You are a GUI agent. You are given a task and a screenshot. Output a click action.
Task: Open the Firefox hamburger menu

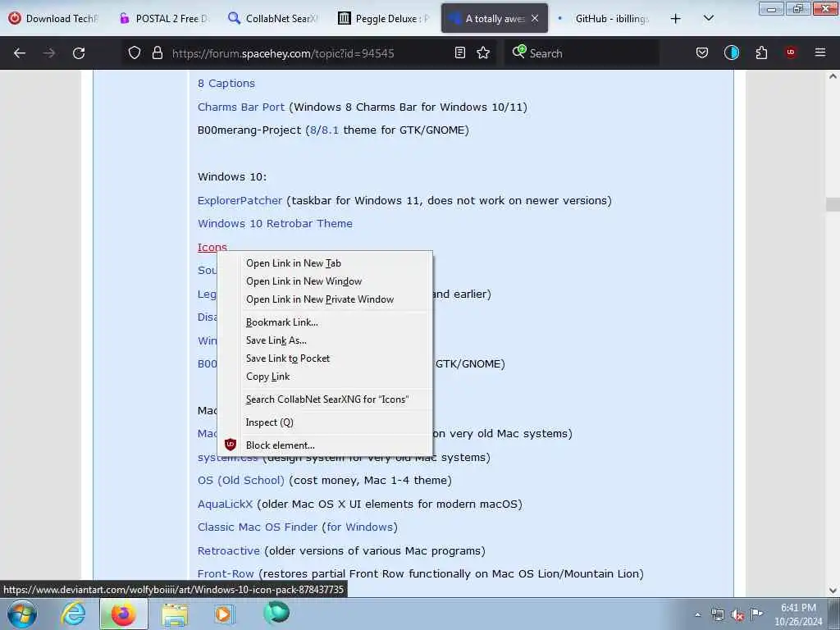click(819, 52)
